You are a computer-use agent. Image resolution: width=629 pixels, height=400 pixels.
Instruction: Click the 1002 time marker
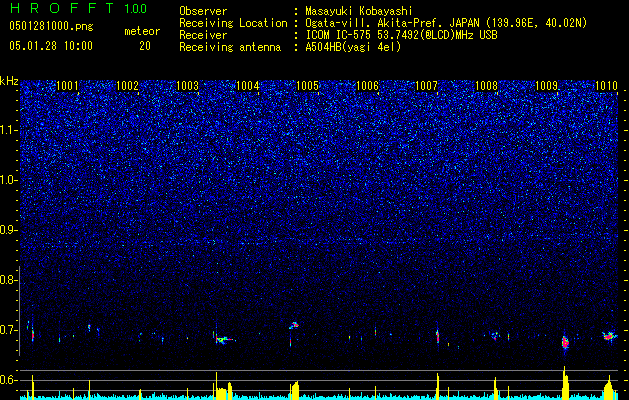127,86
